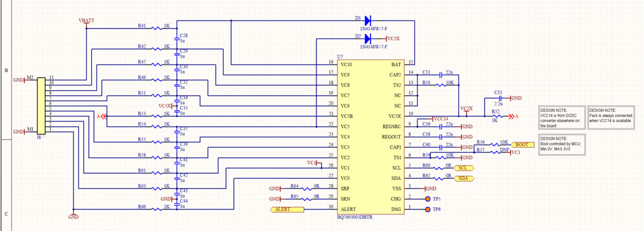Select the VBATT power port
The height and width of the screenshot is (231, 644).
(x=86, y=22)
